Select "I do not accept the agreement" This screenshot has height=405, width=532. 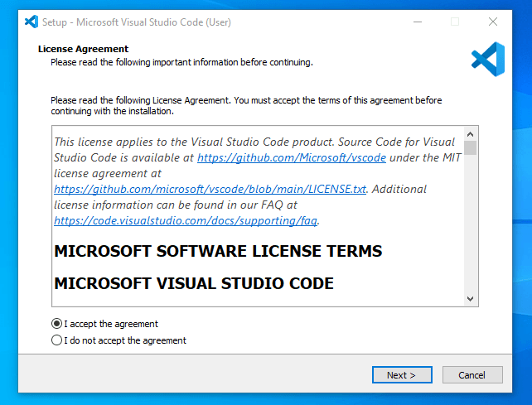click(x=56, y=340)
